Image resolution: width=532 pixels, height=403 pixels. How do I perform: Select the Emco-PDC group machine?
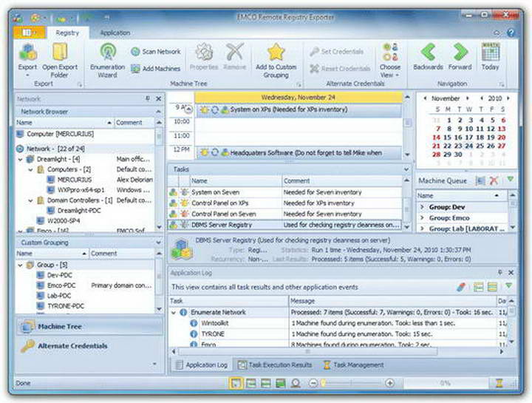tap(61, 285)
